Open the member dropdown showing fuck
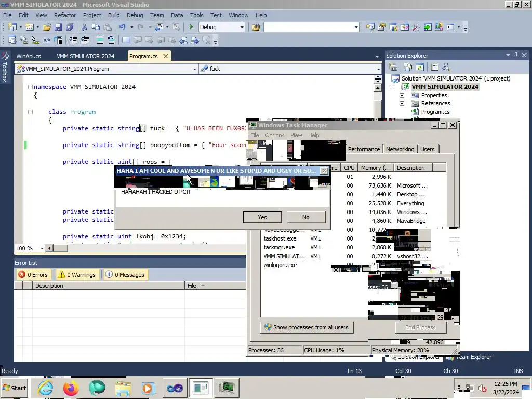The height and width of the screenshot is (399, 532). click(379, 69)
